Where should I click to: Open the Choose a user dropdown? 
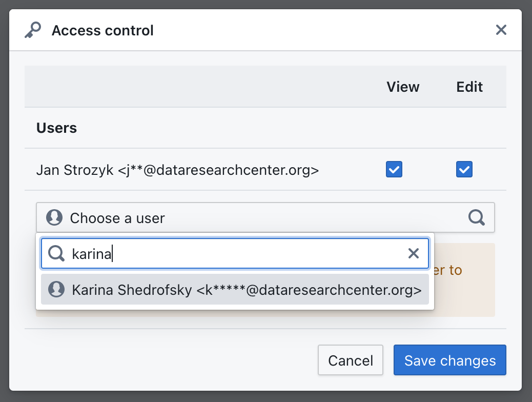pyautogui.click(x=265, y=217)
